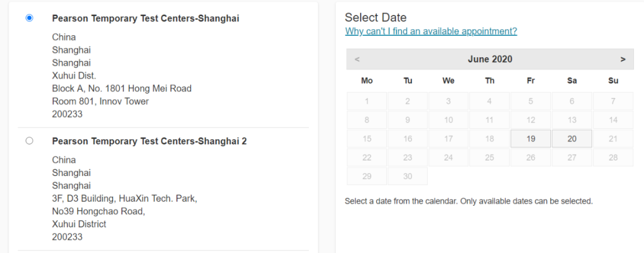Click date 26 in the Friday column

pos(531,158)
